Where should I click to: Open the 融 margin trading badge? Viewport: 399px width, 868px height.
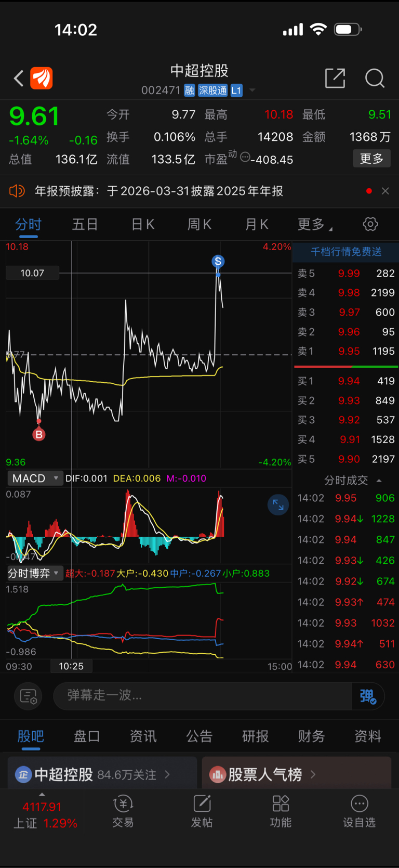(x=189, y=90)
